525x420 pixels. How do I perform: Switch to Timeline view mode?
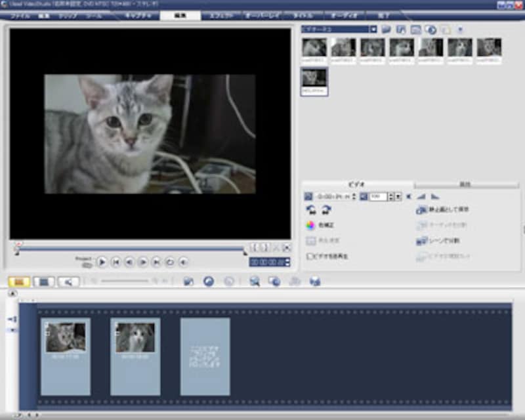click(43, 282)
